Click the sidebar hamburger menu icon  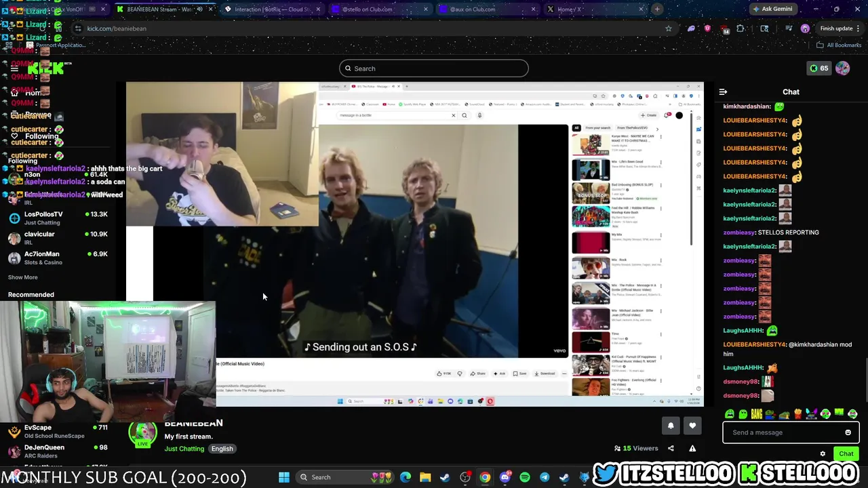(14, 68)
